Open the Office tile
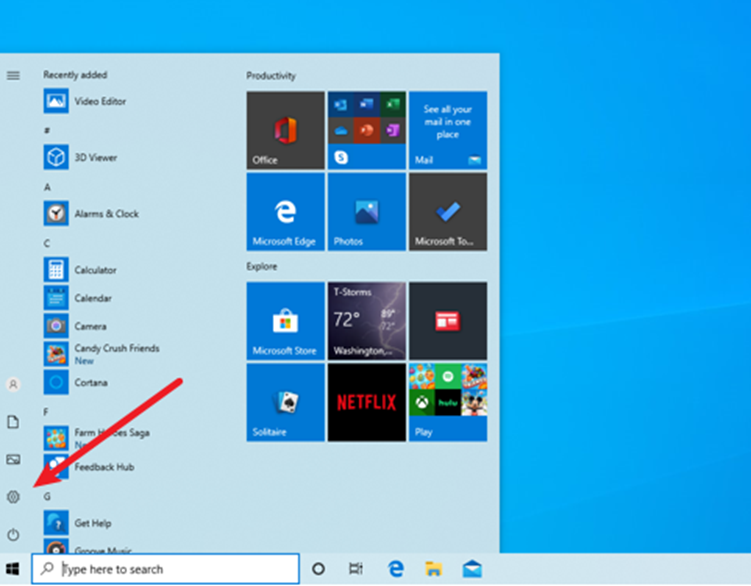 coord(285,130)
